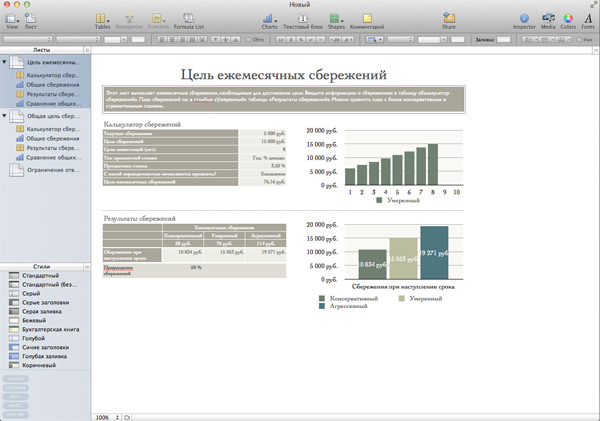Open the Inspector panel
600x421 pixels.
[x=526, y=17]
